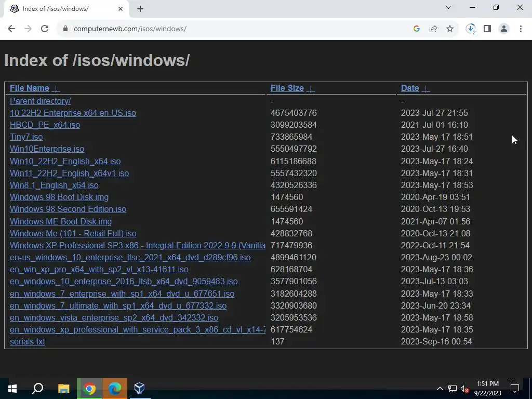Select the Index of /isos/windows/ tab

coord(66,9)
